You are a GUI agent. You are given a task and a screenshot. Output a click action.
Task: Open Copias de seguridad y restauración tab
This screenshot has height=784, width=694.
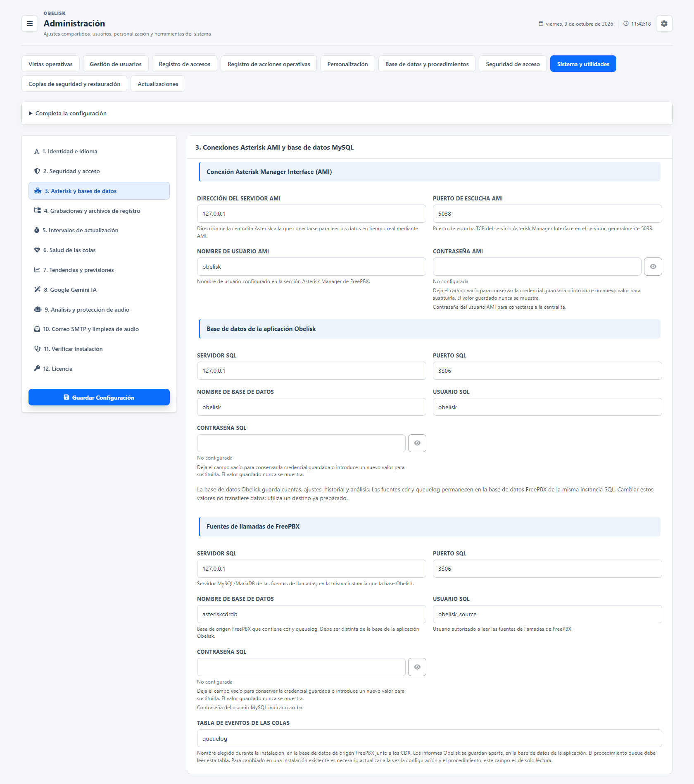point(74,84)
